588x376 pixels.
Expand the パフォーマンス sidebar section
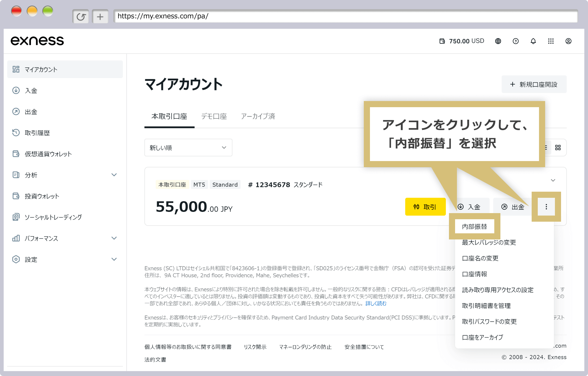pyautogui.click(x=65, y=239)
